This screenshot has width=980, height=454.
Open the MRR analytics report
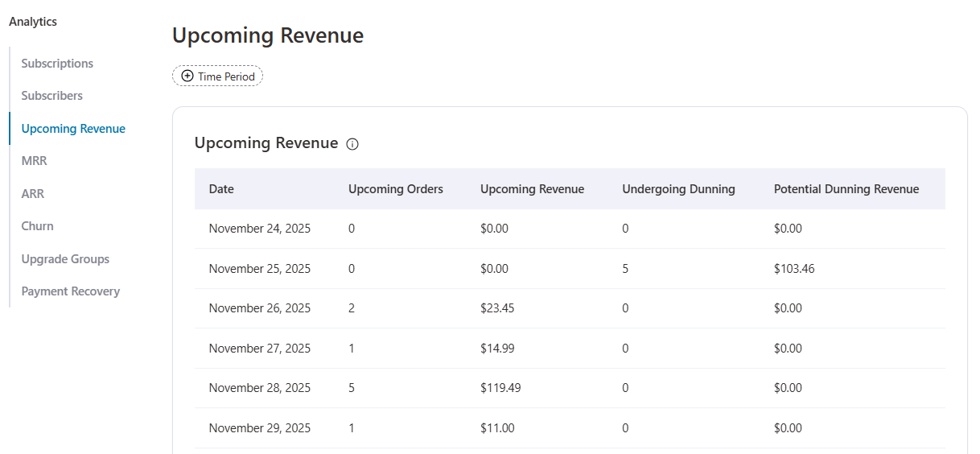pyautogui.click(x=35, y=161)
